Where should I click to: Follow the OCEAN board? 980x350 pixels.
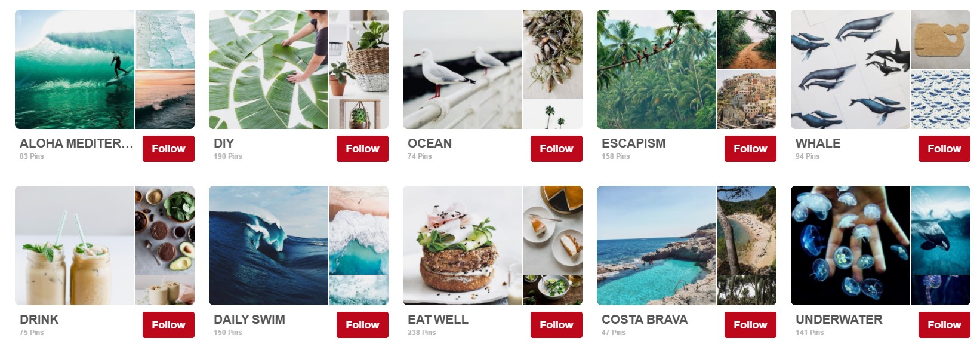coord(556,149)
